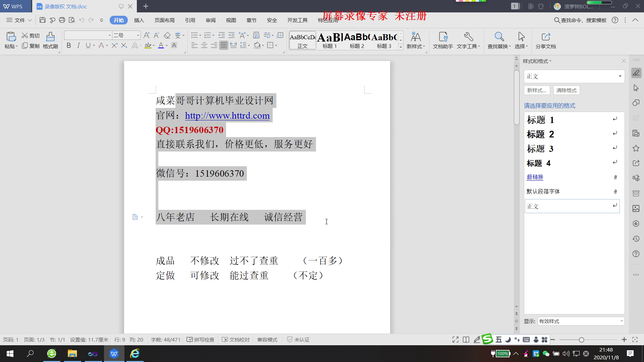This screenshot has width=644, height=362.
Task: Click the font color red A swatch
Action: (161, 46)
